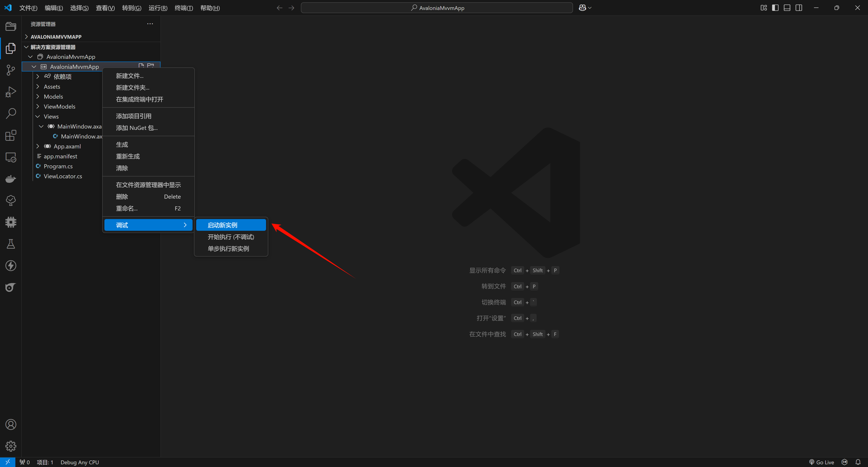Screen dimensions: 868x467
Task: Go forward with right arrow in title bar
Action: 291,8
